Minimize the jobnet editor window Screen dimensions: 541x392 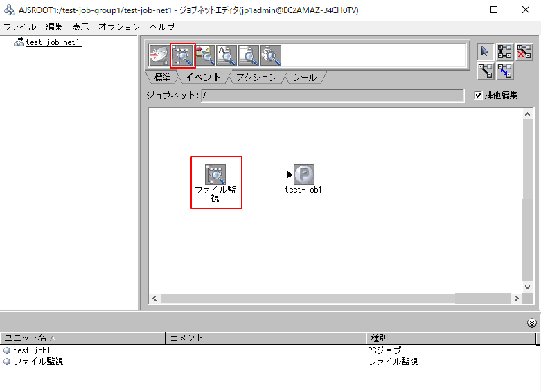click(463, 10)
